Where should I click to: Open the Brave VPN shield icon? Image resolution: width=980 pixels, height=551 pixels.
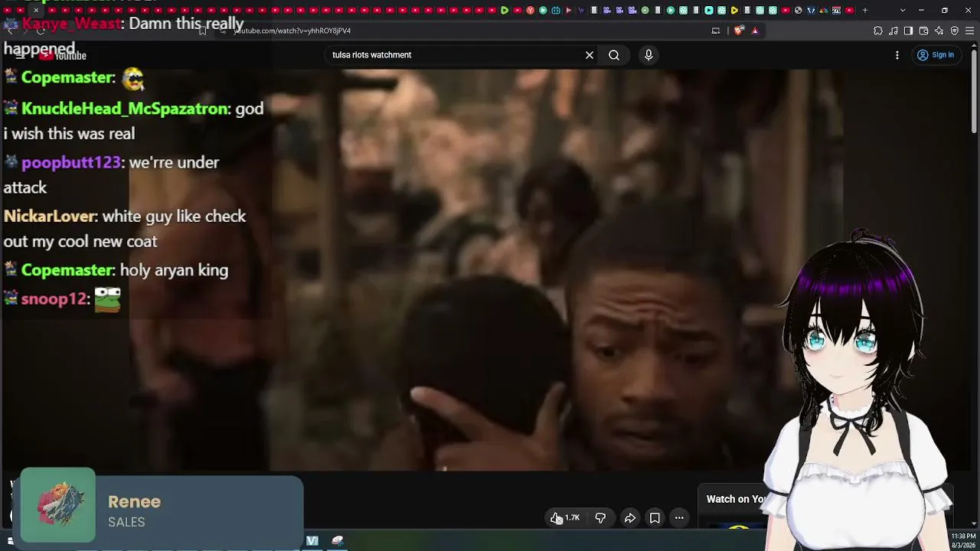point(955,31)
